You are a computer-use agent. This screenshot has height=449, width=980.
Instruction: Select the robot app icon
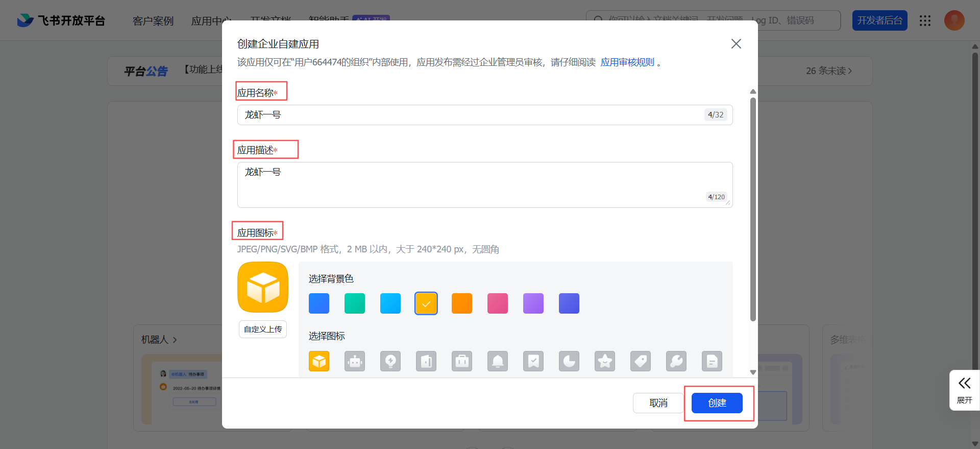[355, 361]
